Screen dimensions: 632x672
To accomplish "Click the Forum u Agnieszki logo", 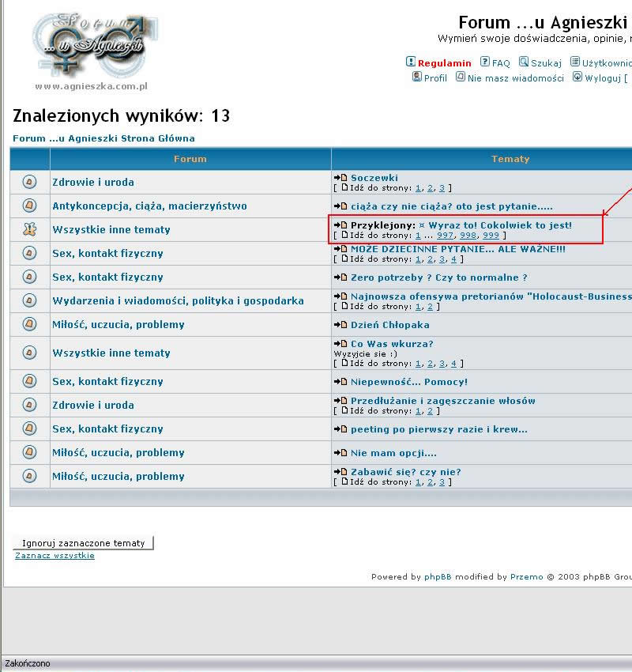I will pos(90,46).
